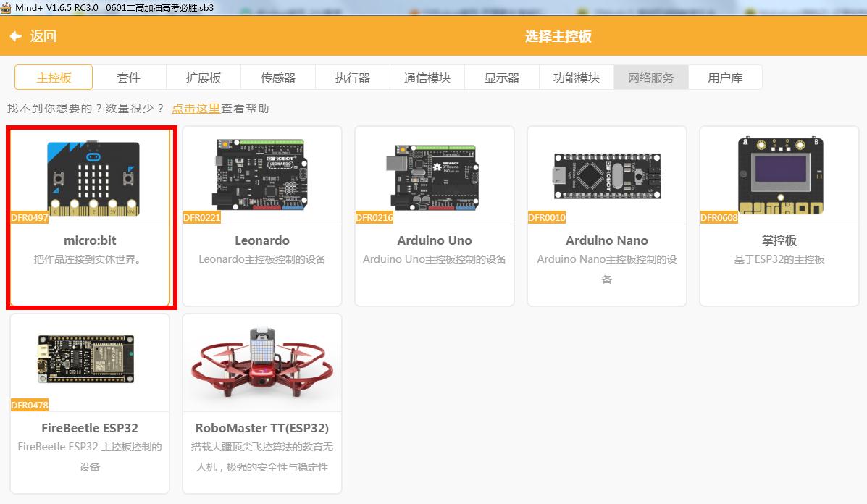Choose the Arduino Nano board image

[607, 176]
